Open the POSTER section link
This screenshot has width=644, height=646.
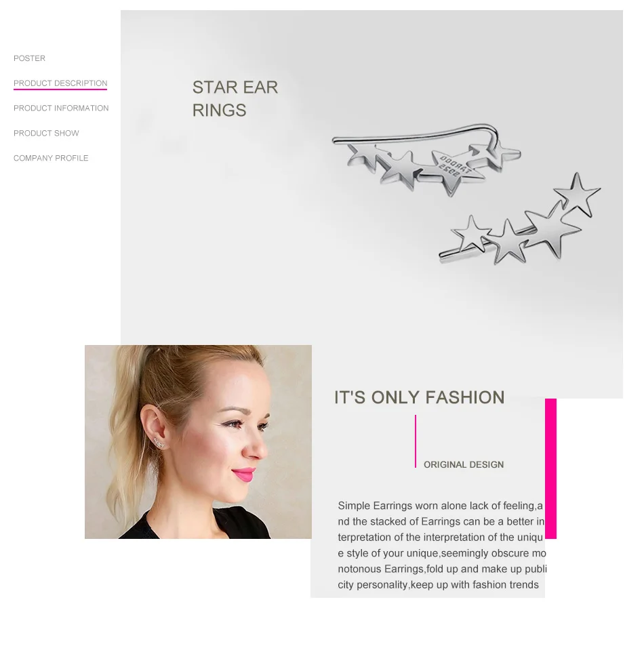click(29, 58)
